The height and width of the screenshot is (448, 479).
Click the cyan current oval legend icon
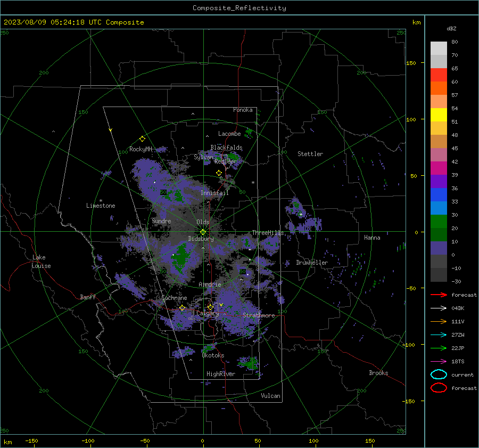(x=439, y=374)
